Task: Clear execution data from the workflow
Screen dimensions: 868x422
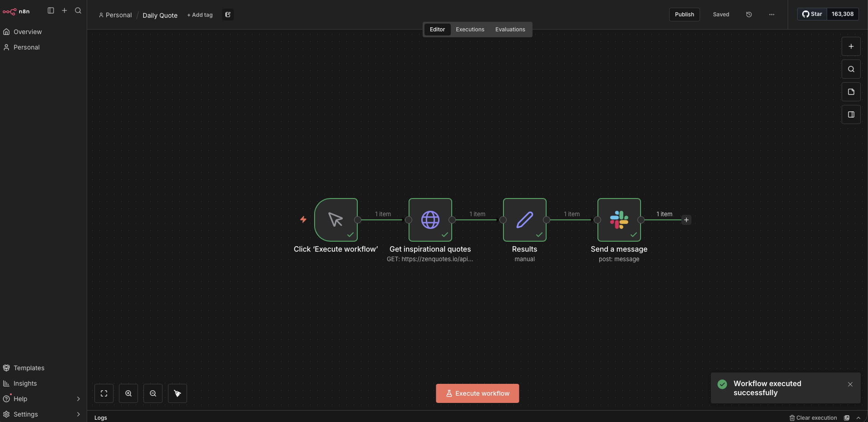Action: (813, 417)
